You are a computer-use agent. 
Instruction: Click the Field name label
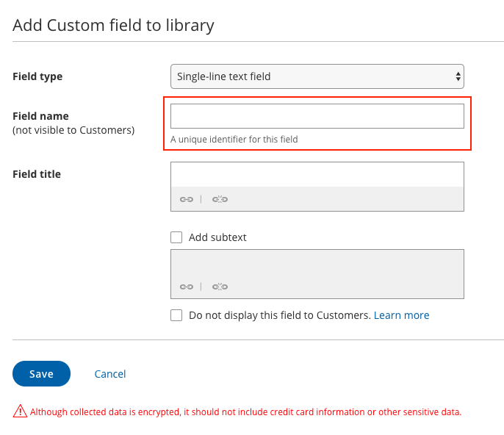40,116
